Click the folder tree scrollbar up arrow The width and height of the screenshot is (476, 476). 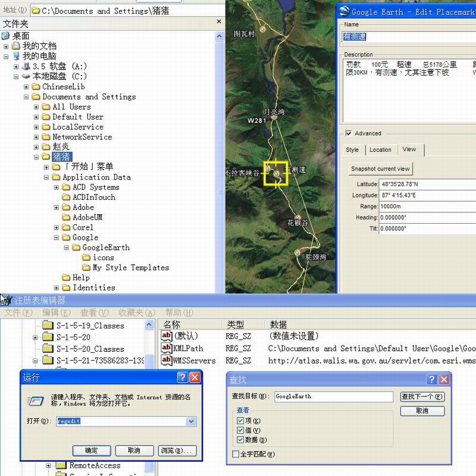click(x=220, y=36)
